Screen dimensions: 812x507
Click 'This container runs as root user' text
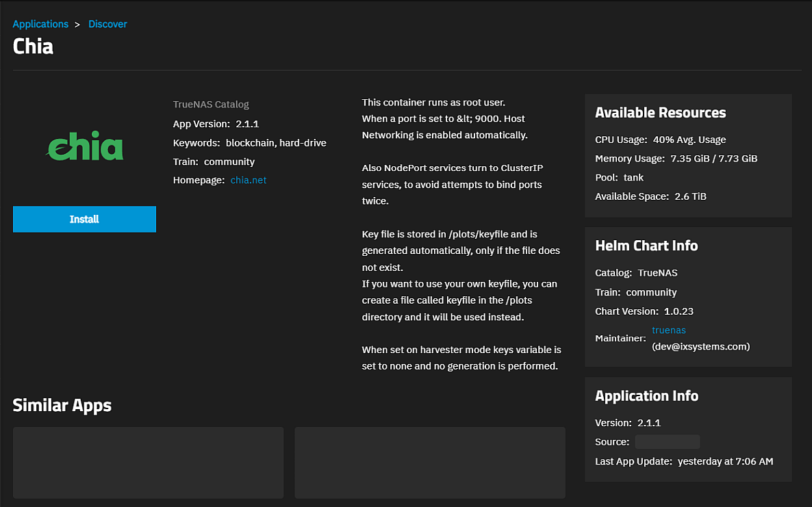[x=433, y=103]
